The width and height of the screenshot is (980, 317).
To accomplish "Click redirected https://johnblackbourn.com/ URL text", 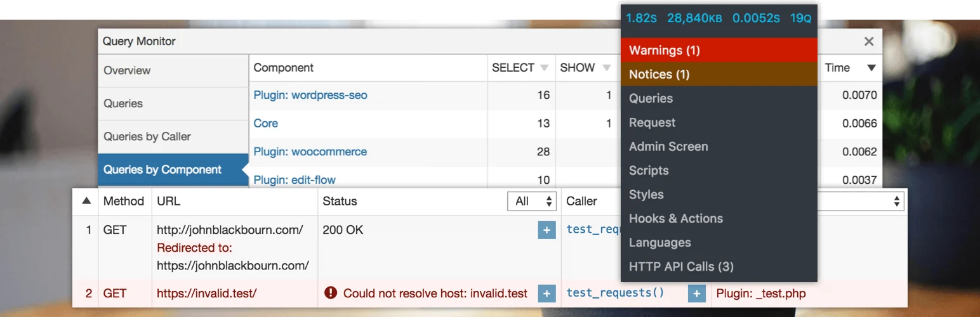I will [x=233, y=266].
